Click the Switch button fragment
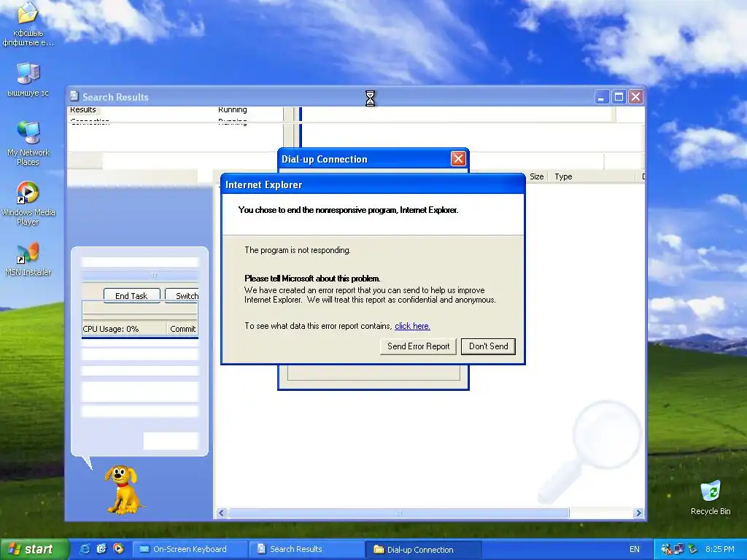The image size is (747, 560). coord(183,296)
